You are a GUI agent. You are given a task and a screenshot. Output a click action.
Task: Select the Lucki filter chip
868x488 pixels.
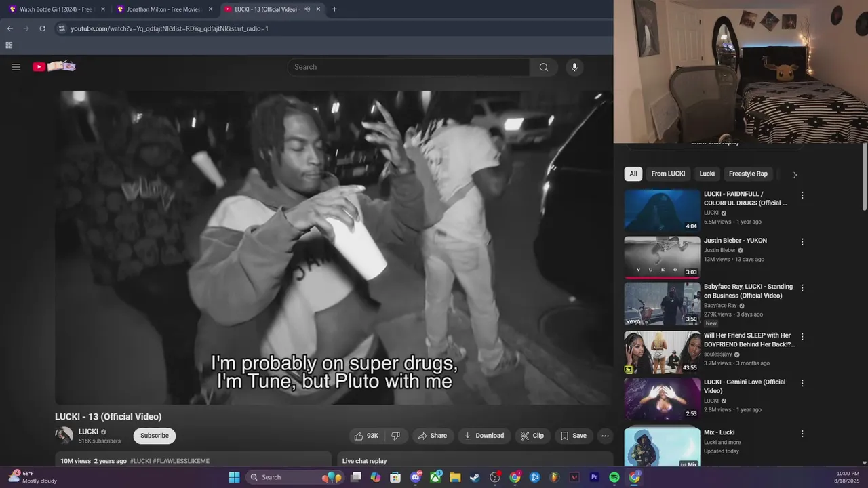(707, 174)
